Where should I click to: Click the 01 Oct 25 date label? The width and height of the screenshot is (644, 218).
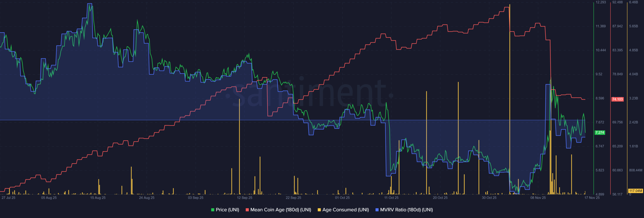coord(342,198)
